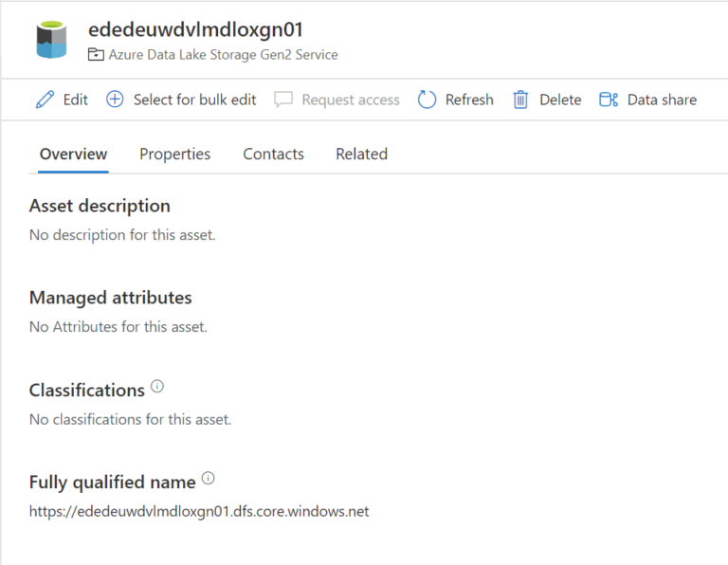728x565 pixels.
Task: Click the Classifications heading
Action: (87, 390)
